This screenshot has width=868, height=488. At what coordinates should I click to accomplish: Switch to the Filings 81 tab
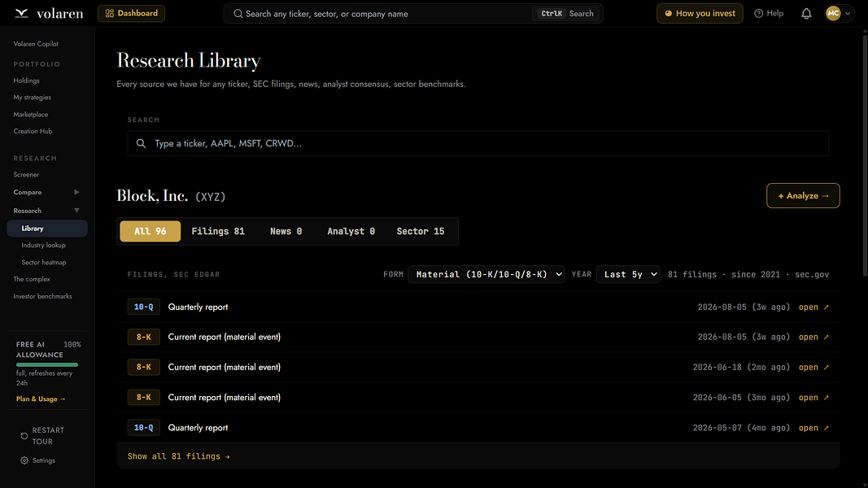tap(218, 231)
